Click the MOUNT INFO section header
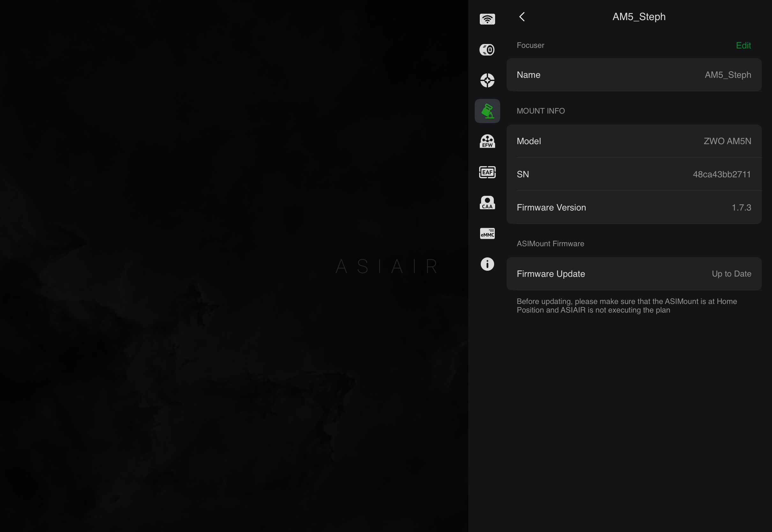772x532 pixels. [541, 111]
